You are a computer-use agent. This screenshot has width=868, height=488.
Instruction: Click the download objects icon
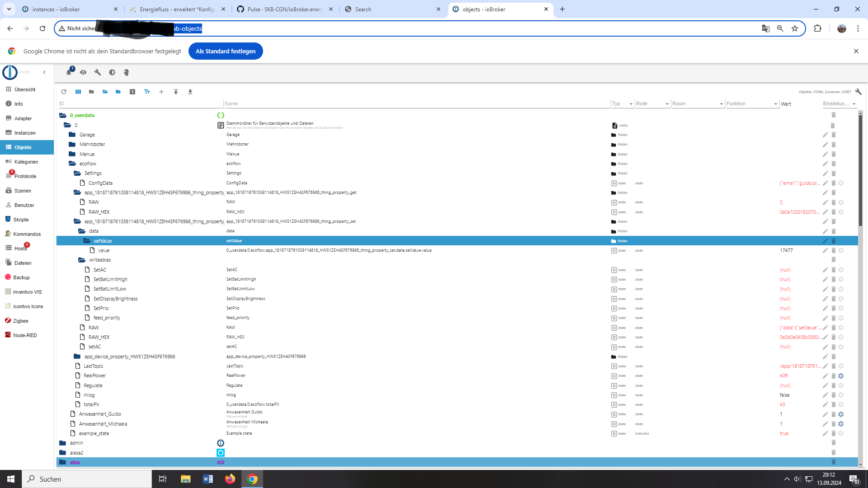pyautogui.click(x=190, y=92)
